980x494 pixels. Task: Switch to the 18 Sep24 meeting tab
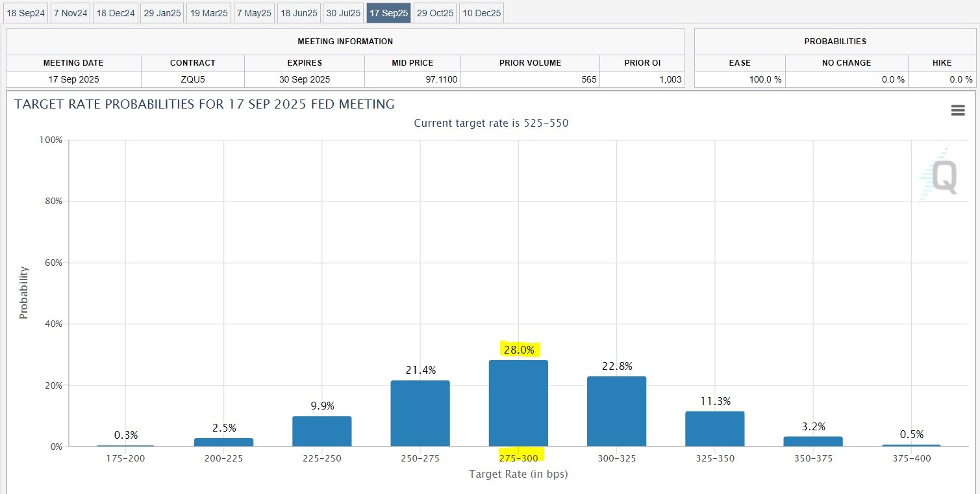click(x=25, y=13)
